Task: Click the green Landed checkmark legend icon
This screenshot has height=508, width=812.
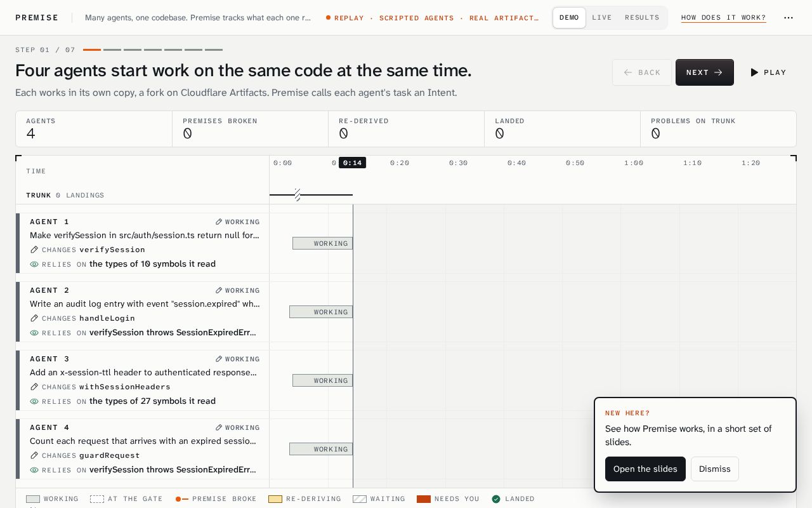Action: (496, 499)
